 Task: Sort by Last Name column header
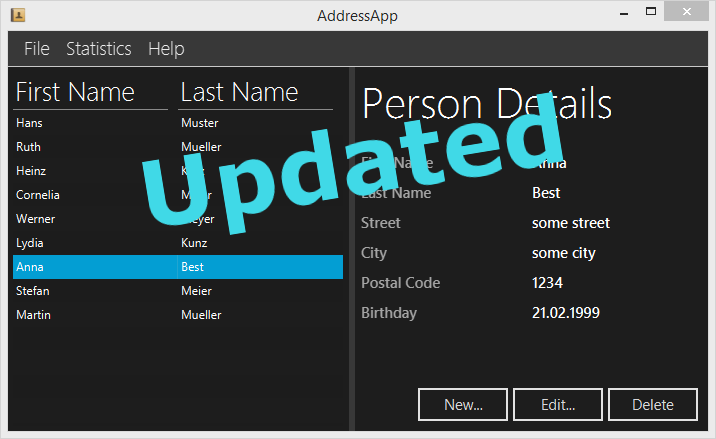255,92
